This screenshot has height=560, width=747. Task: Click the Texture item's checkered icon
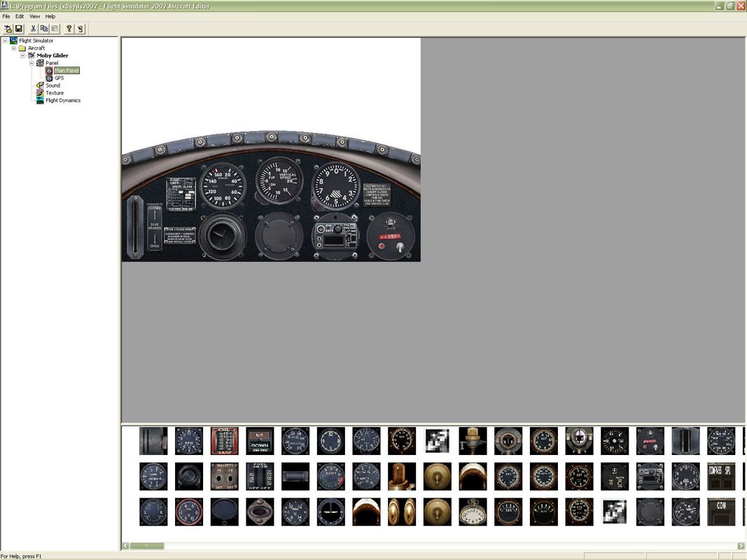click(40, 92)
